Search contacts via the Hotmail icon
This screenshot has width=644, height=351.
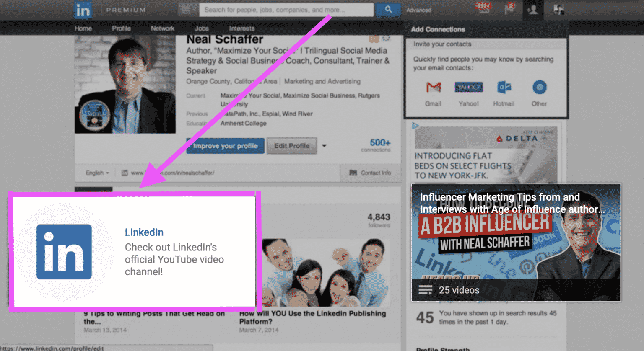point(504,87)
